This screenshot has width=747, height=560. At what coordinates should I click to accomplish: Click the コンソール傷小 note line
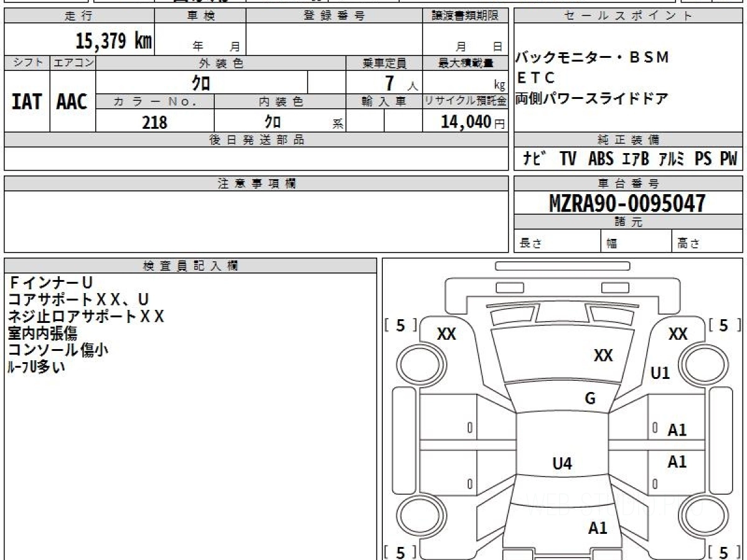58,350
